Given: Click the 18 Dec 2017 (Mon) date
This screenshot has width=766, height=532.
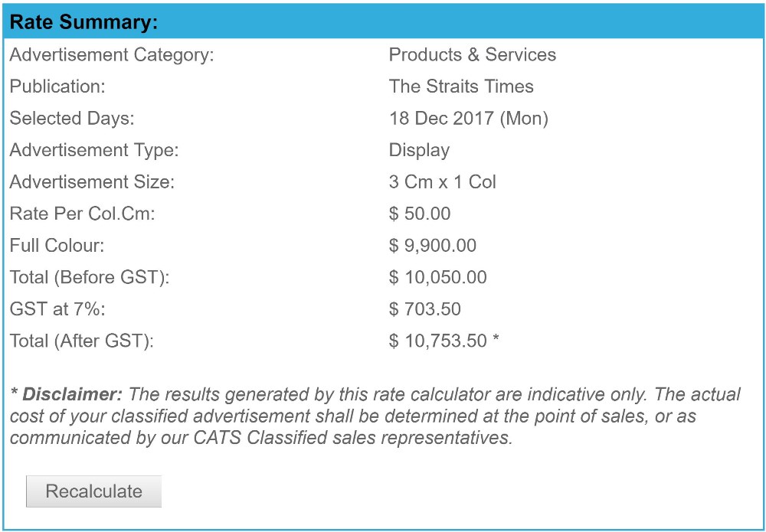Looking at the screenshot, I should [469, 118].
